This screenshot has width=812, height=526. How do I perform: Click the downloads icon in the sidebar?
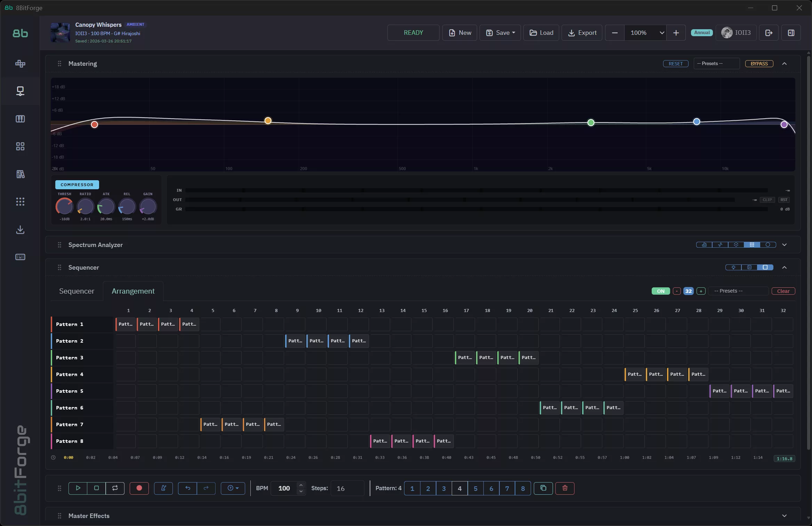[20, 230]
